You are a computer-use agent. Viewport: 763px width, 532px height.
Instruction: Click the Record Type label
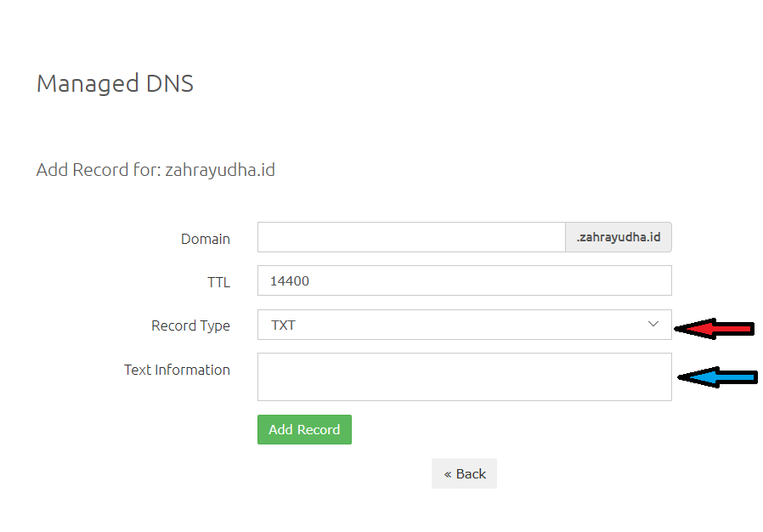point(190,325)
